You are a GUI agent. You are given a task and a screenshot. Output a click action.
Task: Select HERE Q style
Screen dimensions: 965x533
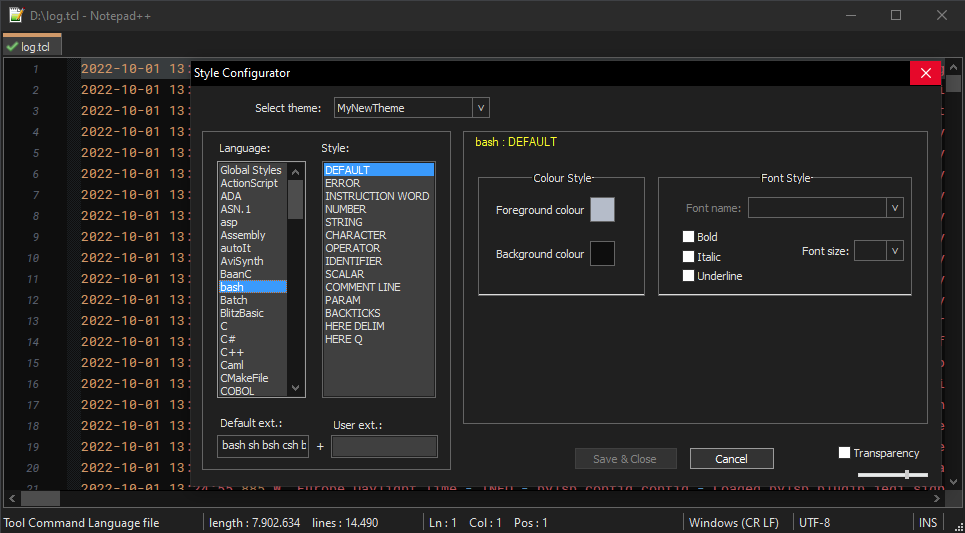[x=378, y=339]
